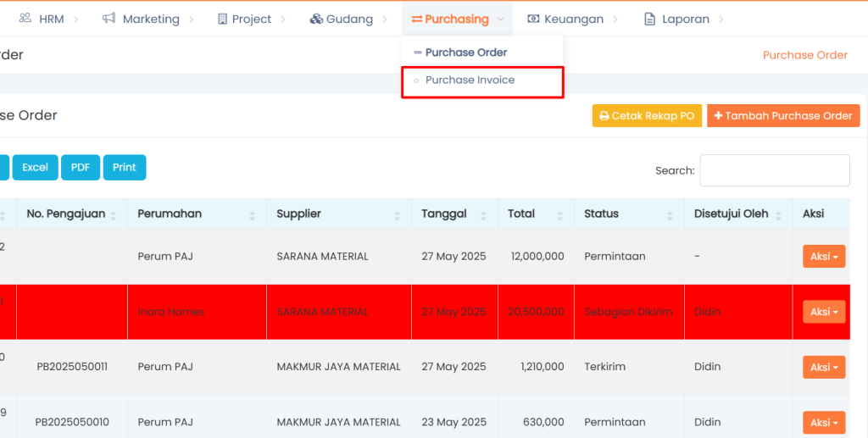
Task: Expand the Purchasing menu chevron
Action: (501, 19)
